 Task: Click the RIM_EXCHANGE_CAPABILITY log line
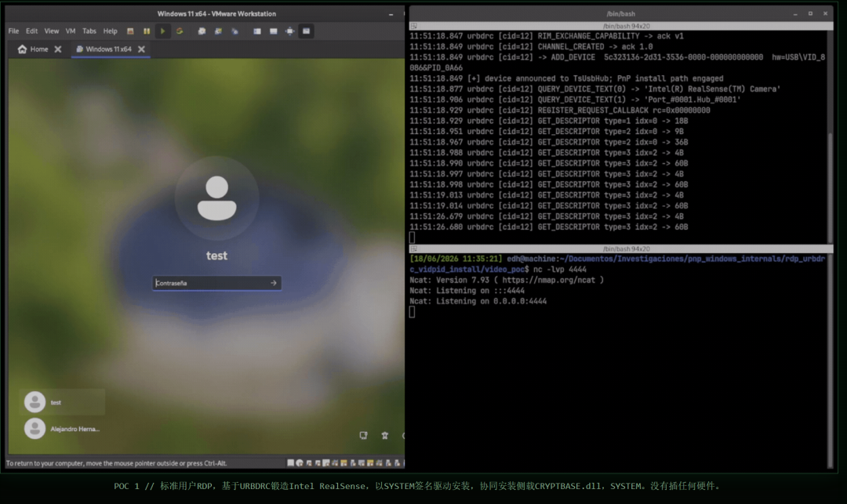tap(546, 36)
